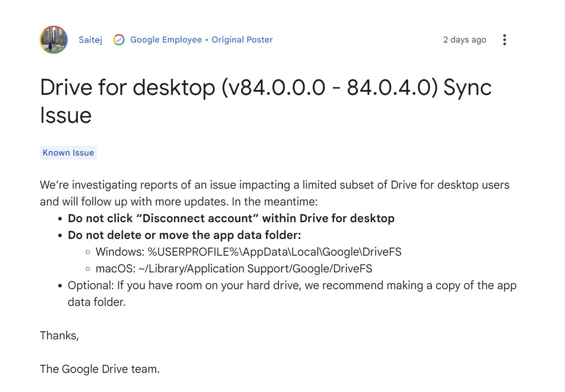
Task: Click the Known Issue tag
Action: click(x=68, y=153)
